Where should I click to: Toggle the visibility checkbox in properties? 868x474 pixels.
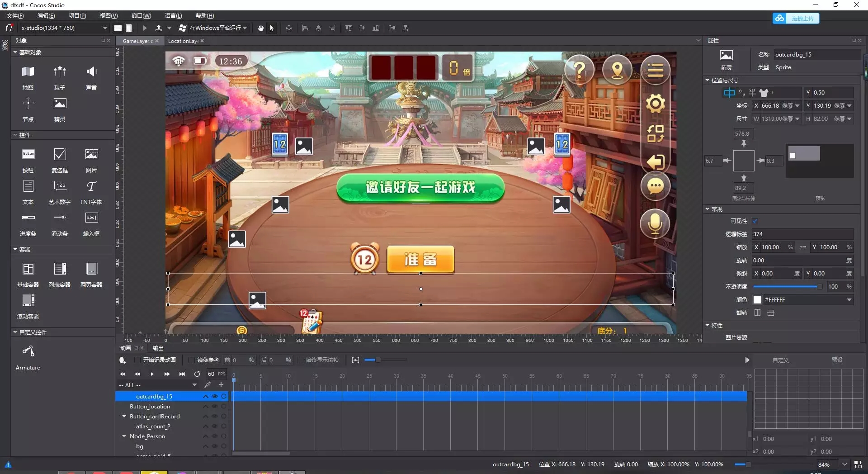755,221
